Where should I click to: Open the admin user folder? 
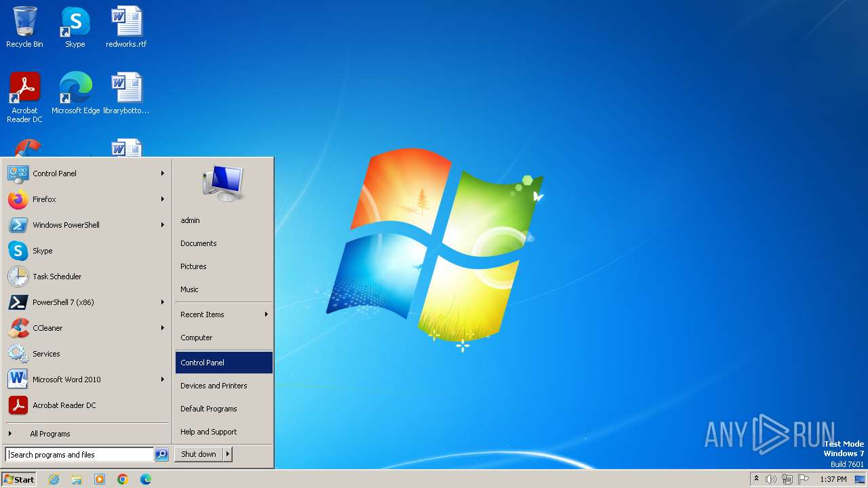coord(224,220)
